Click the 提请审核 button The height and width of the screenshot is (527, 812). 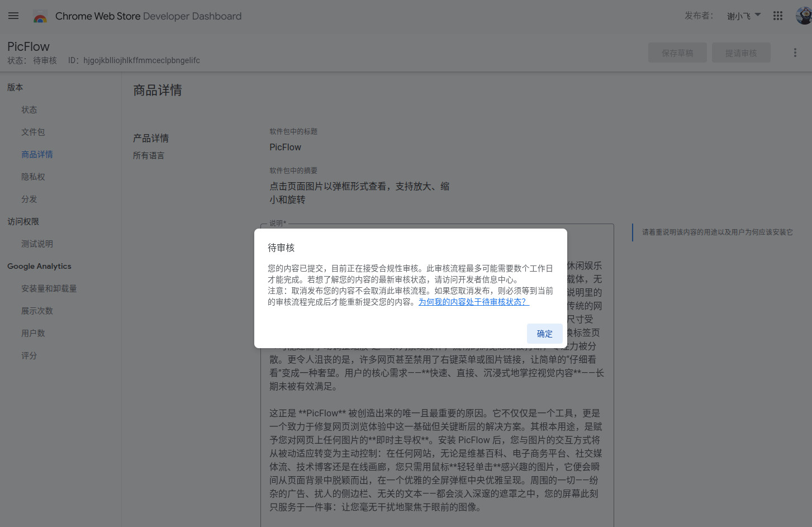click(741, 52)
